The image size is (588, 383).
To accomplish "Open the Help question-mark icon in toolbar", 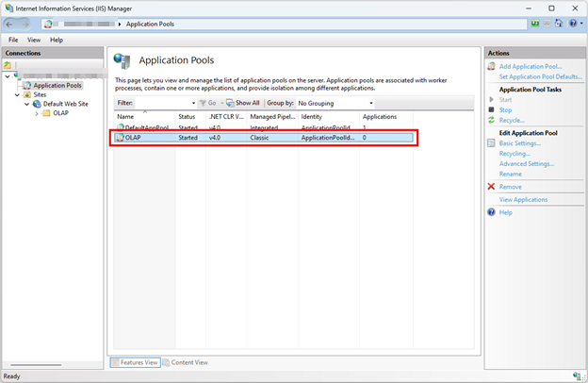I will (573, 24).
